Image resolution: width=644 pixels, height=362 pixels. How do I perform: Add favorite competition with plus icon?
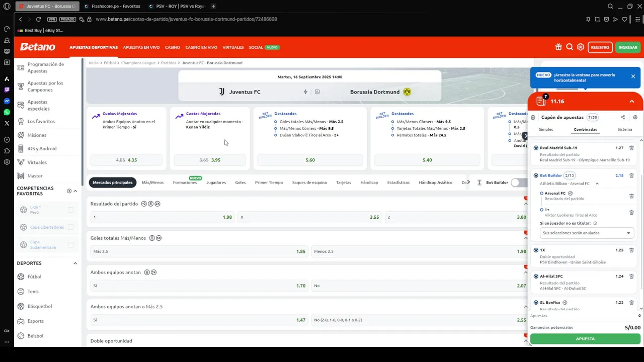click(x=69, y=191)
